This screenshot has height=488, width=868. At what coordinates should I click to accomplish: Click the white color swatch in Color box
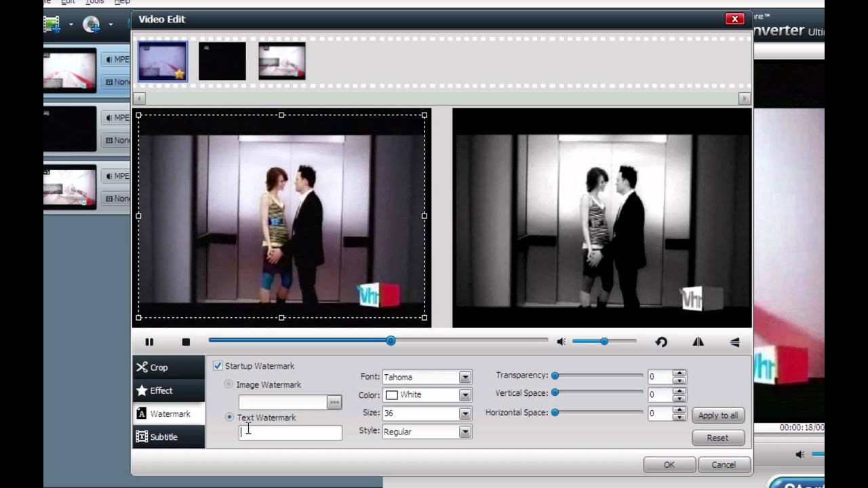pyautogui.click(x=391, y=395)
